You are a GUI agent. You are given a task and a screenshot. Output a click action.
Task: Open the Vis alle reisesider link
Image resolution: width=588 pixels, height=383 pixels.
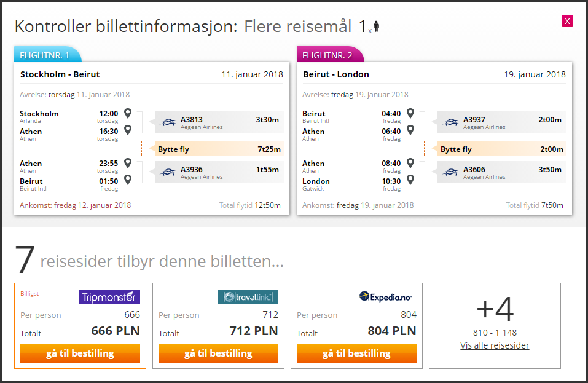point(495,345)
